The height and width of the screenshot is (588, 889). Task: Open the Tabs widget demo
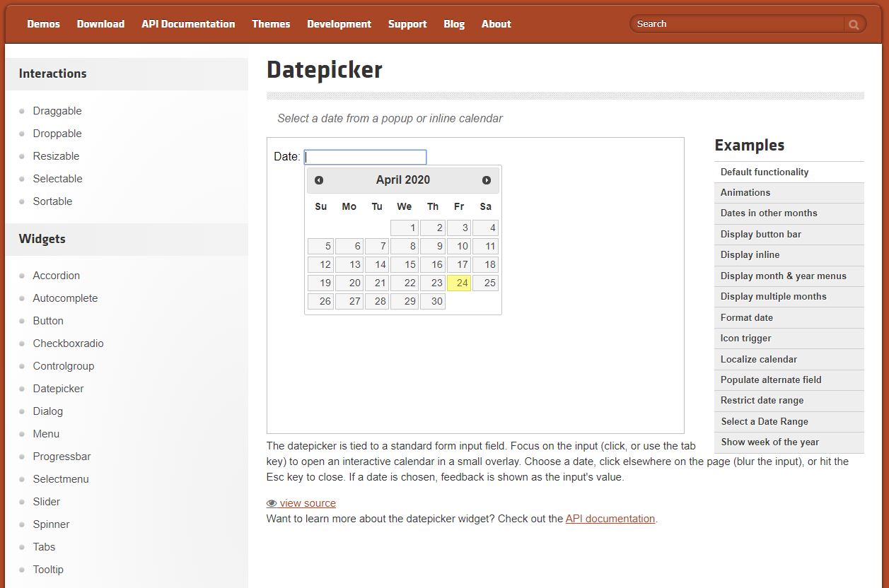[44, 547]
